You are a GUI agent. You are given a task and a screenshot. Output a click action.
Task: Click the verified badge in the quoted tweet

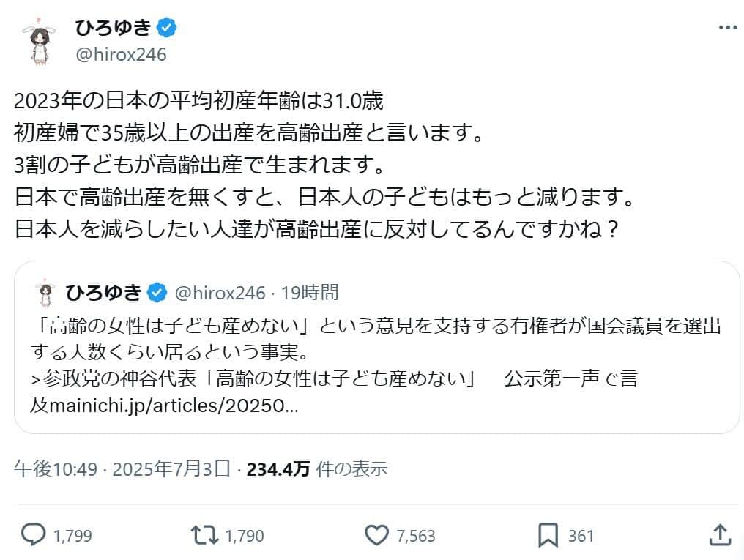click(x=157, y=292)
